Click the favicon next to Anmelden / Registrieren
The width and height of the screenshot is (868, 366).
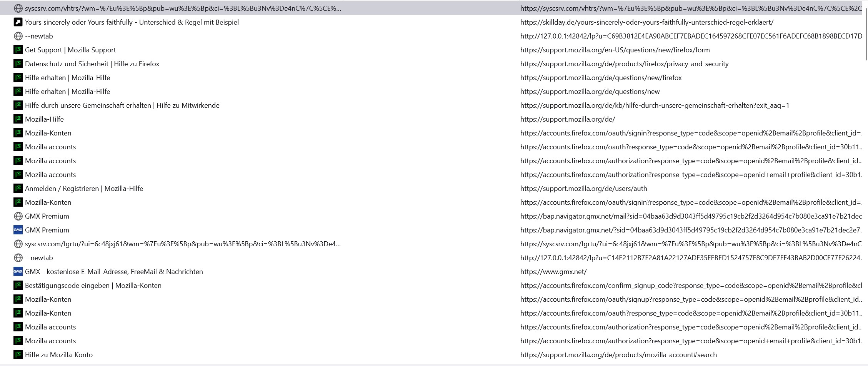[x=18, y=189]
